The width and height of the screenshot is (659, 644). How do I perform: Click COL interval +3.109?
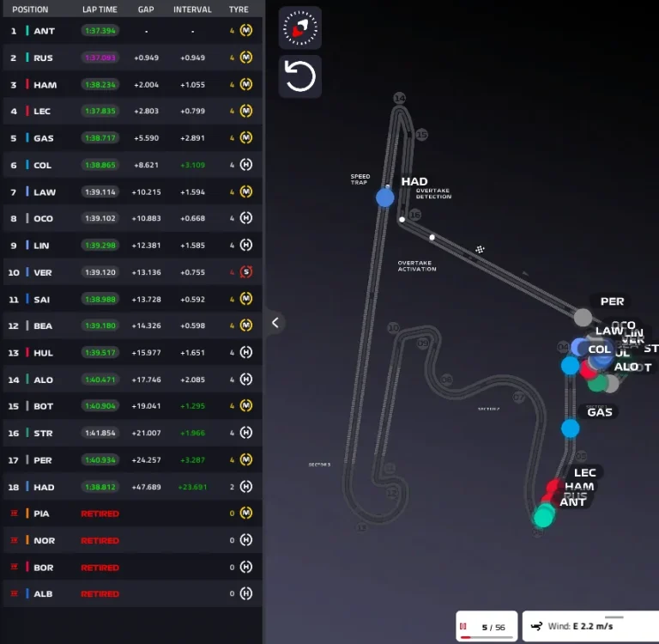tap(192, 165)
